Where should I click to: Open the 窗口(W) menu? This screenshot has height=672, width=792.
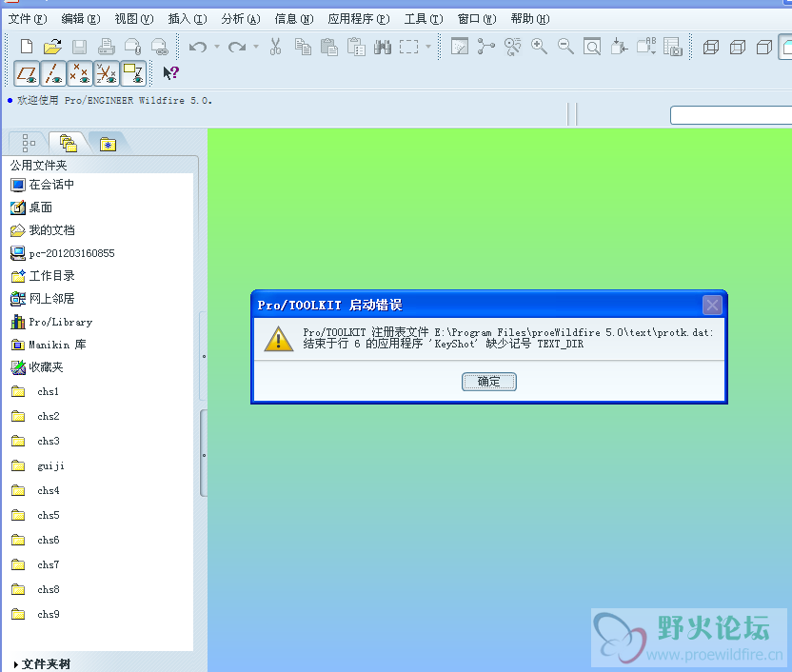tap(477, 19)
